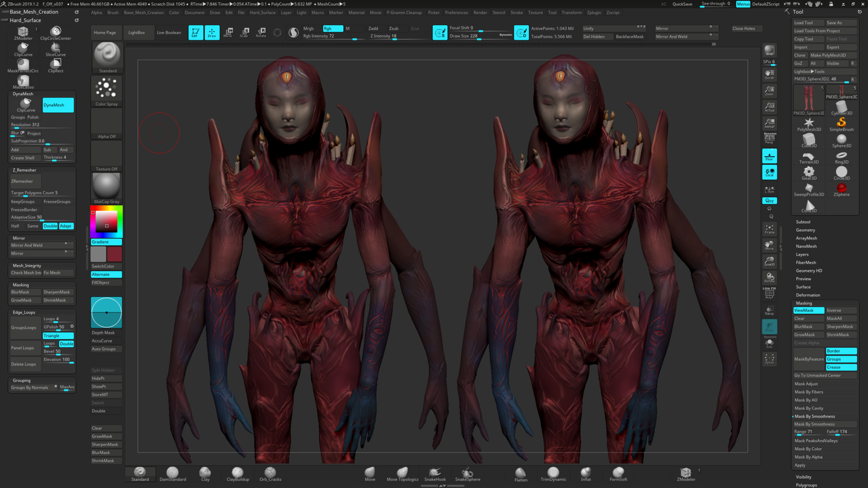
Task: Click the LightBox button
Action: [x=137, y=32]
